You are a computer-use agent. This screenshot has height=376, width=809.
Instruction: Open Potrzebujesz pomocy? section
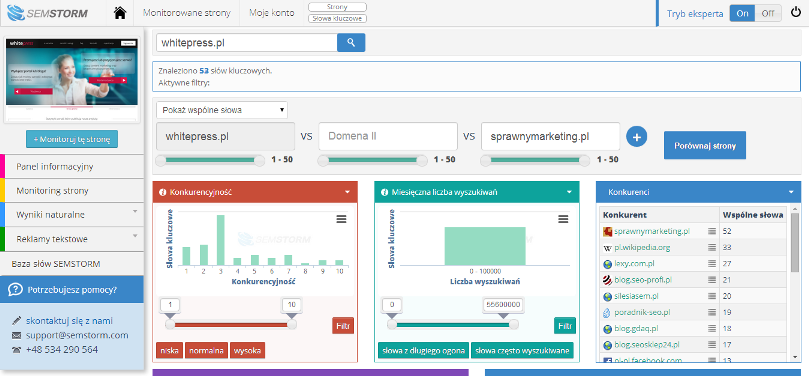point(72,289)
